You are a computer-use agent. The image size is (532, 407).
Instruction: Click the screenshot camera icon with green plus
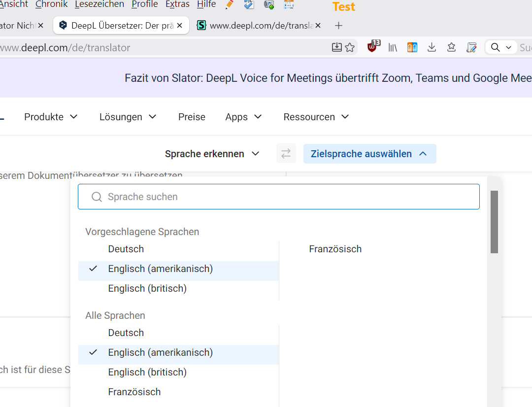(269, 5)
